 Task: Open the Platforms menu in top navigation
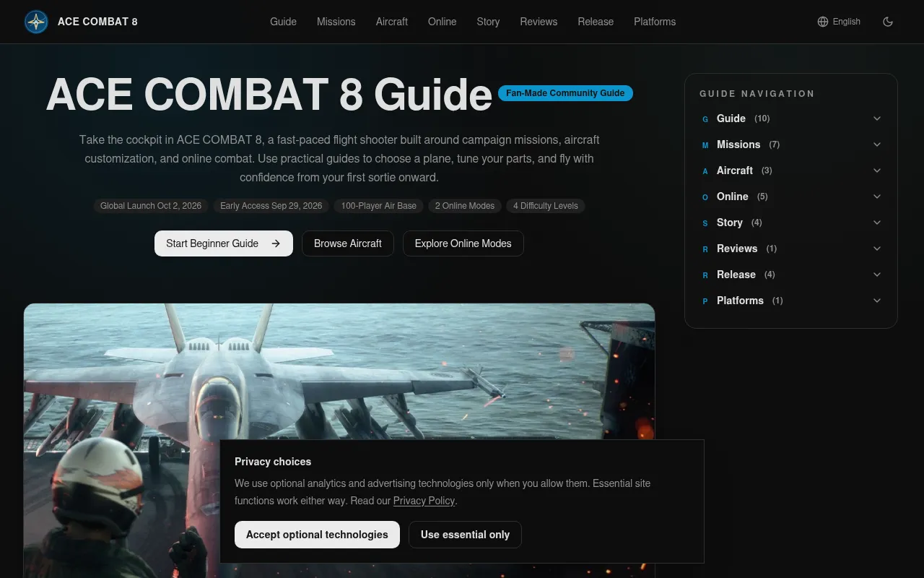click(x=655, y=22)
